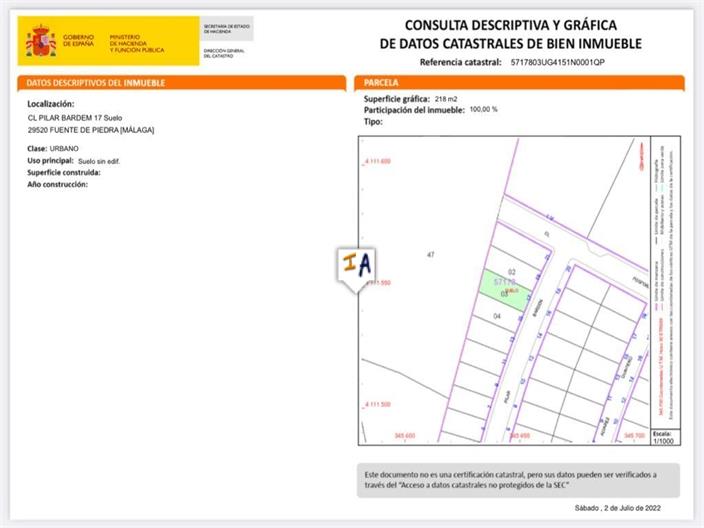
Task: Click the Tipo label
Action: click(373, 122)
